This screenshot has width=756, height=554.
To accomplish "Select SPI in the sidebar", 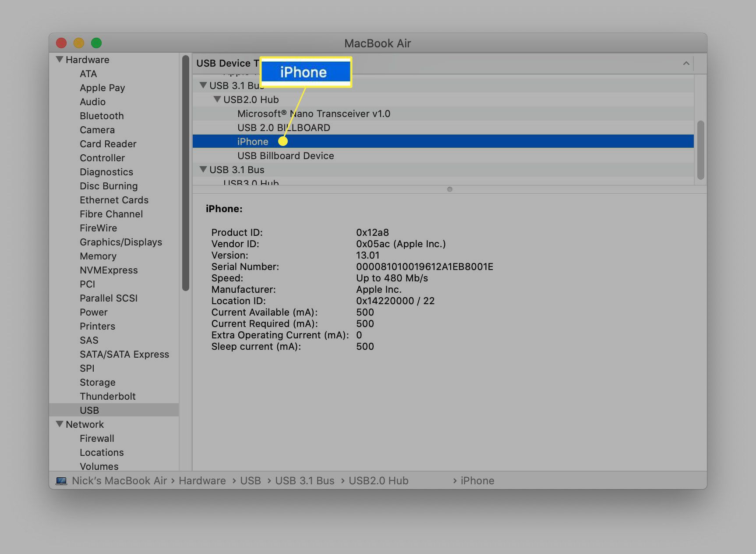I will 87,368.
